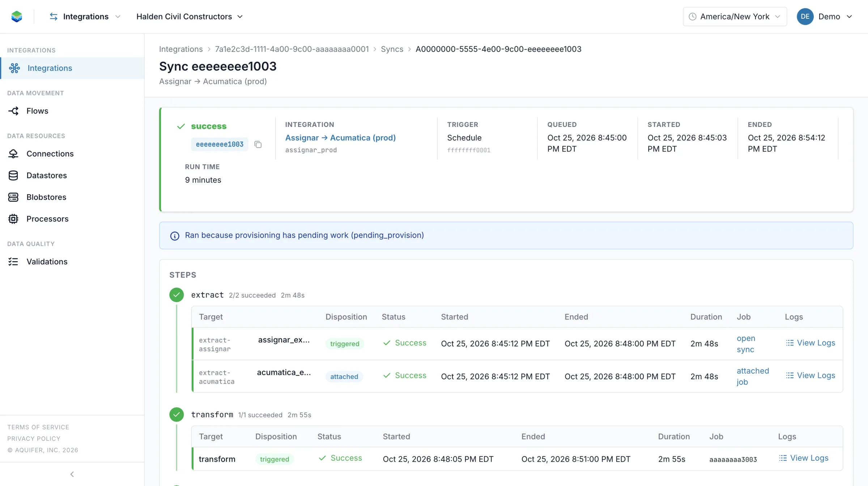Screen dimensions: 868x486
Task: View Logs for the extract-acumatica row
Action: tap(810, 375)
